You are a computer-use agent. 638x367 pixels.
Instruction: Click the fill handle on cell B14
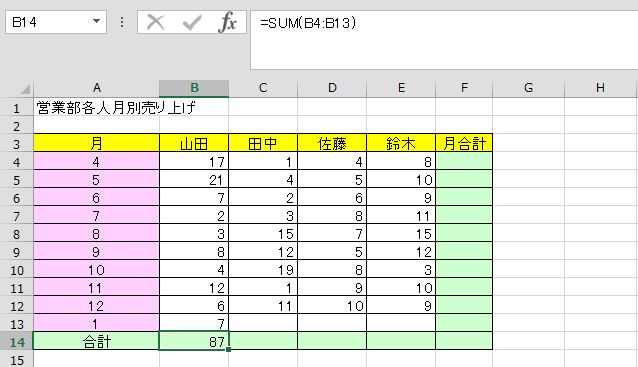[229, 349]
